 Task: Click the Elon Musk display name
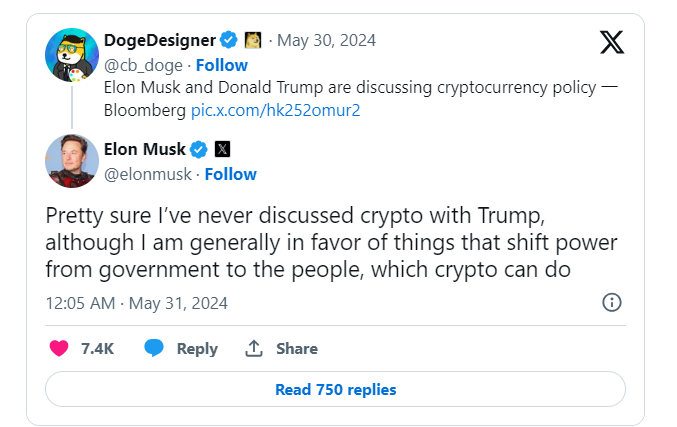[x=145, y=150]
